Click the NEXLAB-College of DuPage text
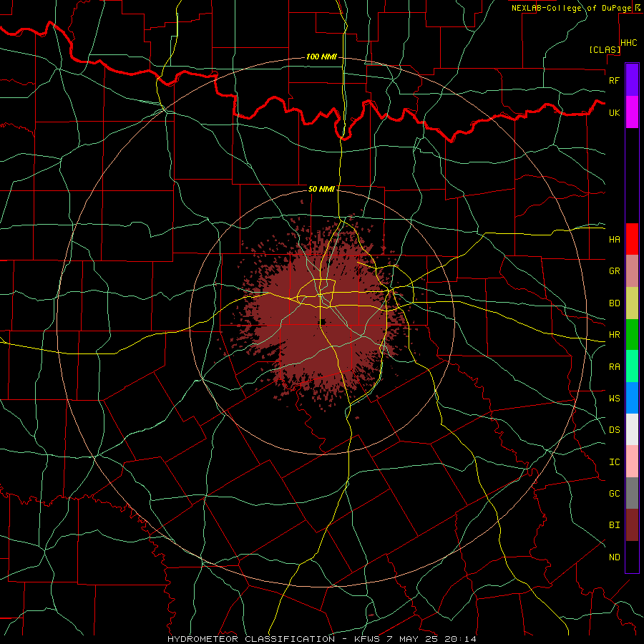Viewport: 644px width, 644px height. [x=572, y=8]
